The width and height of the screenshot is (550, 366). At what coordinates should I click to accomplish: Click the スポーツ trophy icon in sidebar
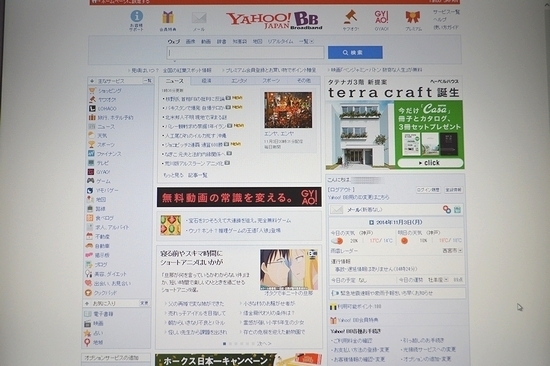pyautogui.click(x=92, y=144)
